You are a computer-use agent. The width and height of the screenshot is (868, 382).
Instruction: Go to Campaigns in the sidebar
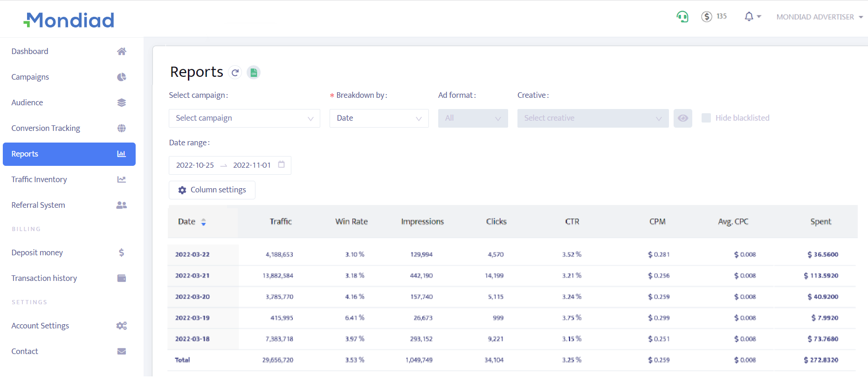click(x=30, y=77)
